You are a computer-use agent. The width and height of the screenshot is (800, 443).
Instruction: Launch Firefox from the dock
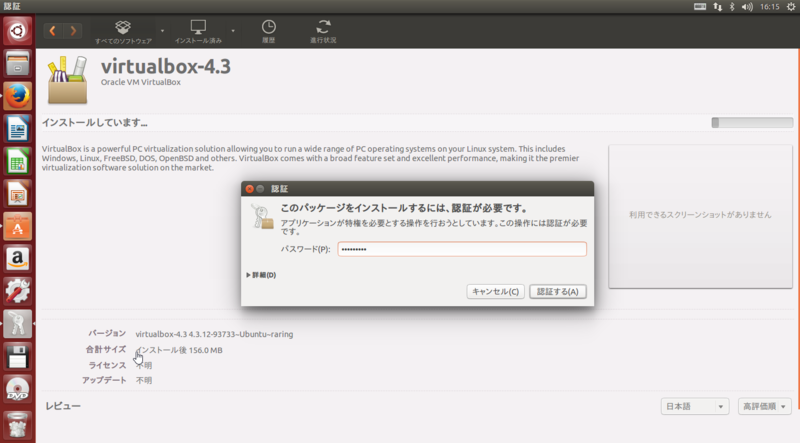tap(17, 96)
